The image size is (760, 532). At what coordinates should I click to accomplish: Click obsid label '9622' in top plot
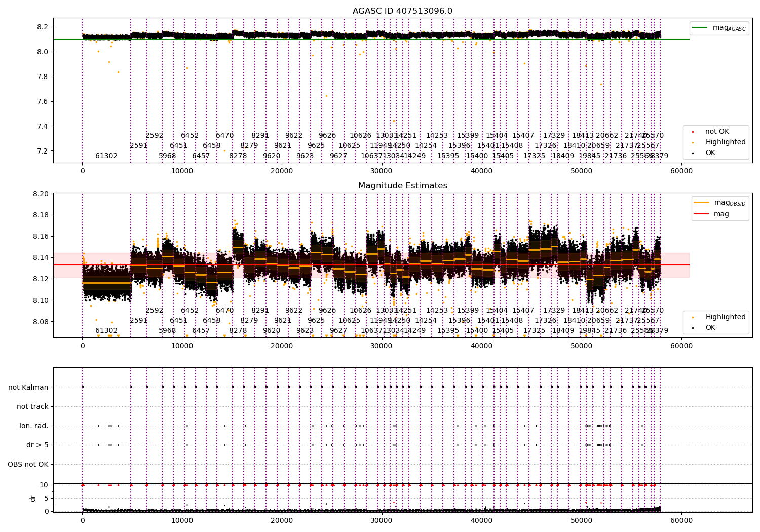(x=294, y=136)
